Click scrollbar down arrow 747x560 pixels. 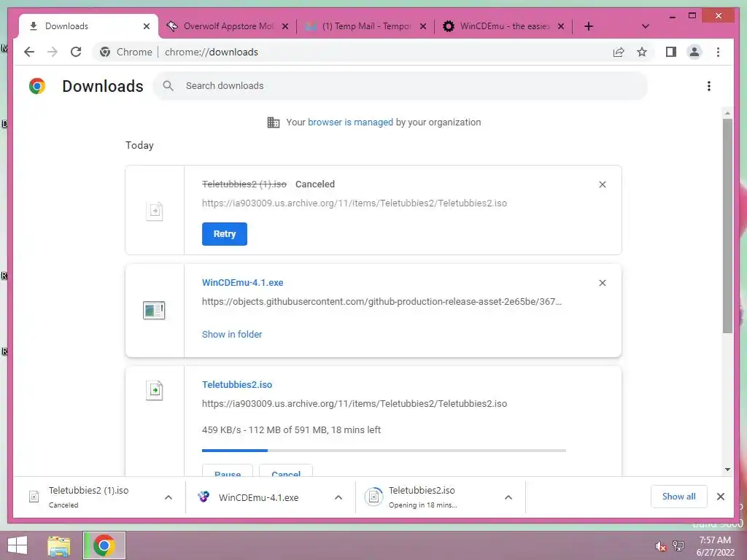(x=727, y=470)
